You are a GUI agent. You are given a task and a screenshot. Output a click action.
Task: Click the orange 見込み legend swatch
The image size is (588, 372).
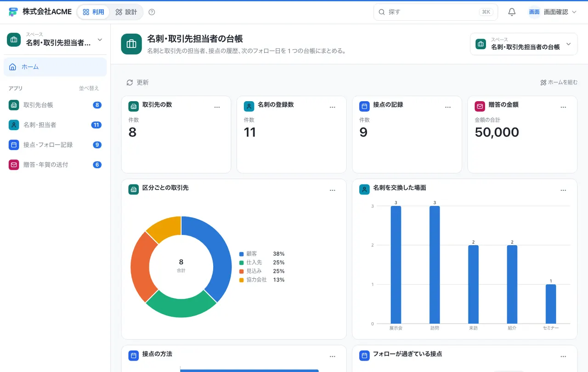click(x=241, y=271)
